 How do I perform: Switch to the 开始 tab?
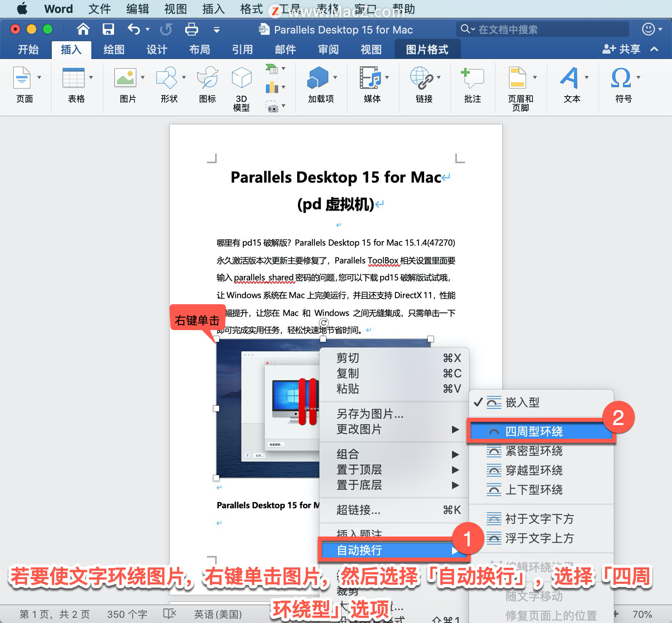(28, 49)
